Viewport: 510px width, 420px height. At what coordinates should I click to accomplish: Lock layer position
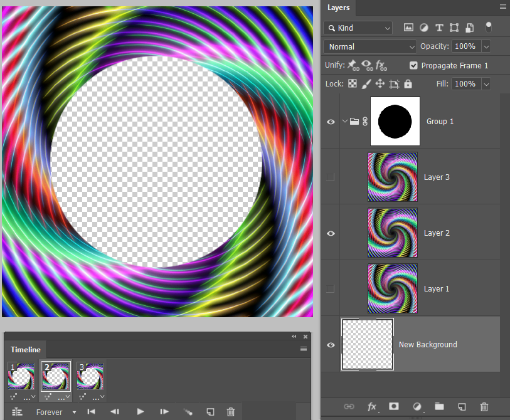click(x=380, y=84)
